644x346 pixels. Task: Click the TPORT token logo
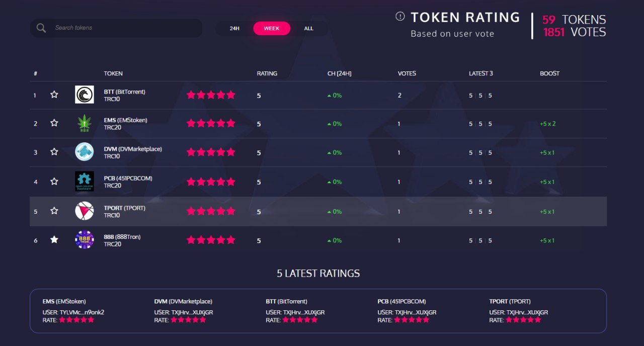[x=85, y=211]
